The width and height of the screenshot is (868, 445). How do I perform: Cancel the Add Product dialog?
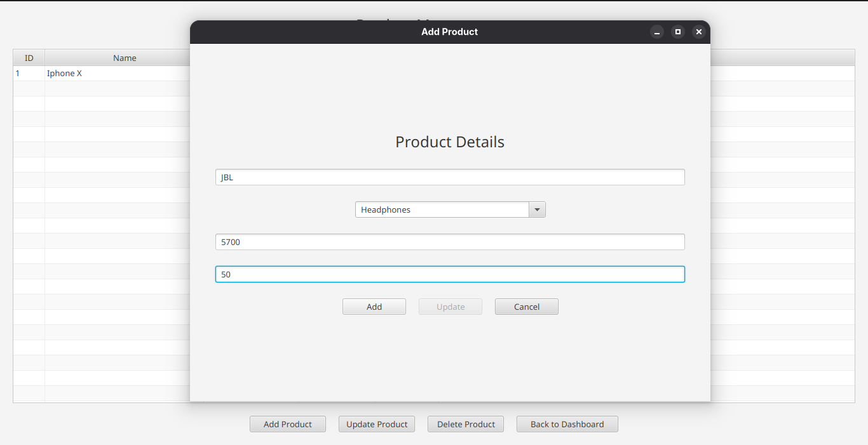click(x=527, y=307)
